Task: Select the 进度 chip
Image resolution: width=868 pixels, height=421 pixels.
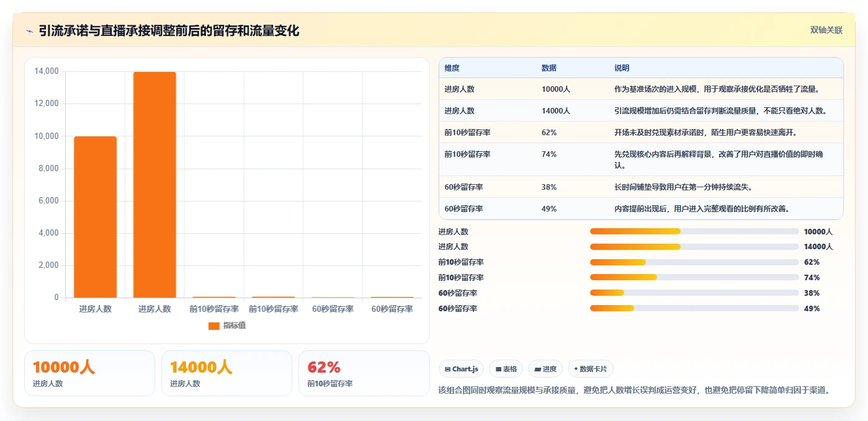Action: point(545,369)
